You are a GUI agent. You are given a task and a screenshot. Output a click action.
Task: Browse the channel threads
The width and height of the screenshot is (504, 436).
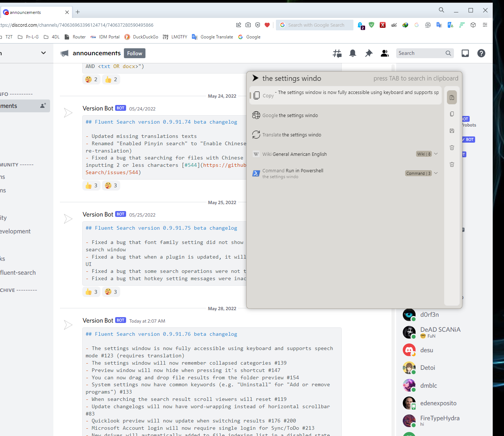point(337,53)
